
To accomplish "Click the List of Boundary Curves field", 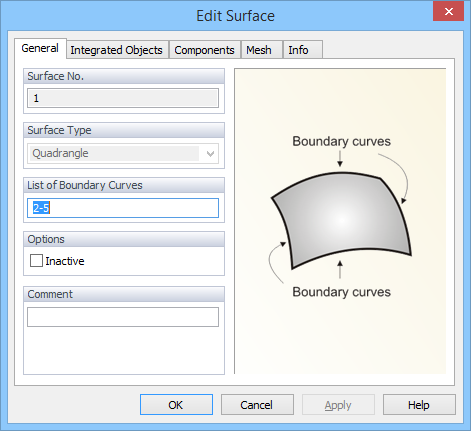I will pos(123,208).
